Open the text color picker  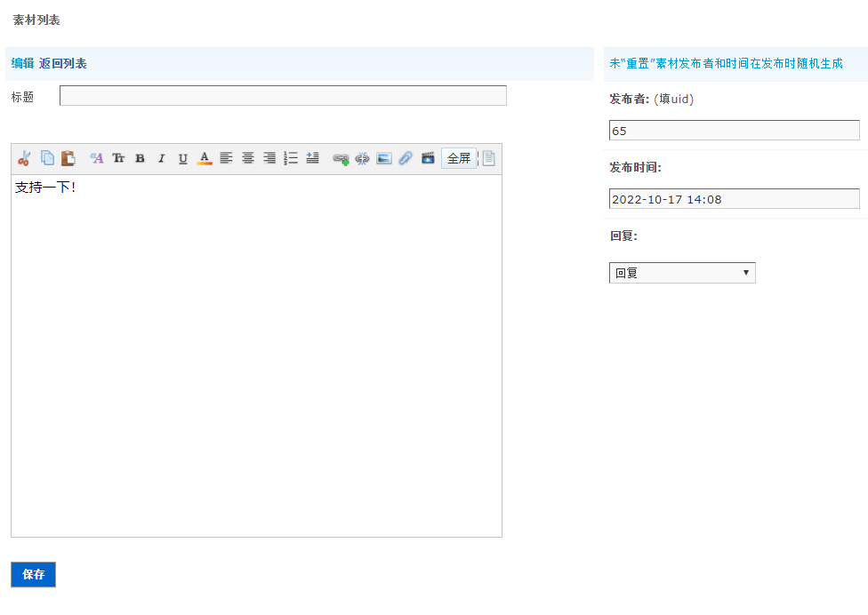(205, 158)
